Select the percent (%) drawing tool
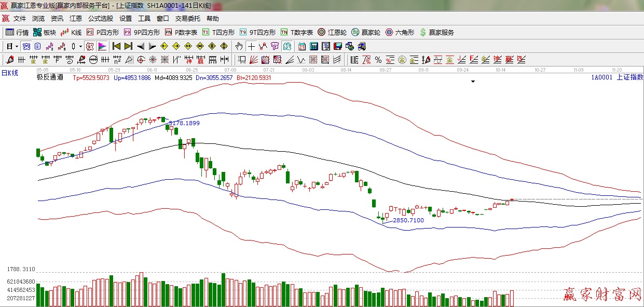 (x=378, y=60)
